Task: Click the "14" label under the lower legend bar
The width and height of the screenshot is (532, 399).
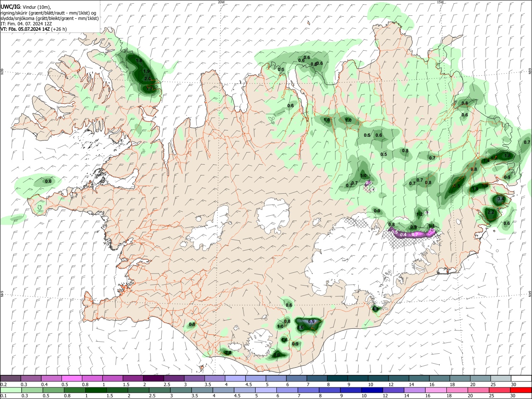Action: [406, 396]
